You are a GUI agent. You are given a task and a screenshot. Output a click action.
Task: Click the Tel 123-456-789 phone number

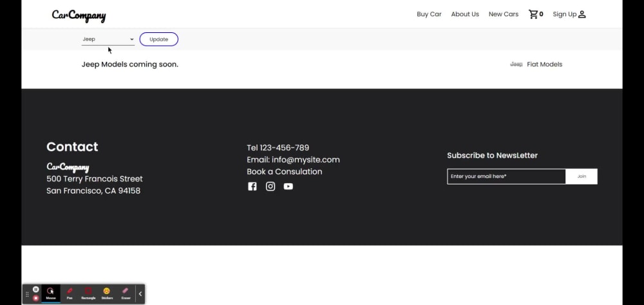[x=278, y=148]
